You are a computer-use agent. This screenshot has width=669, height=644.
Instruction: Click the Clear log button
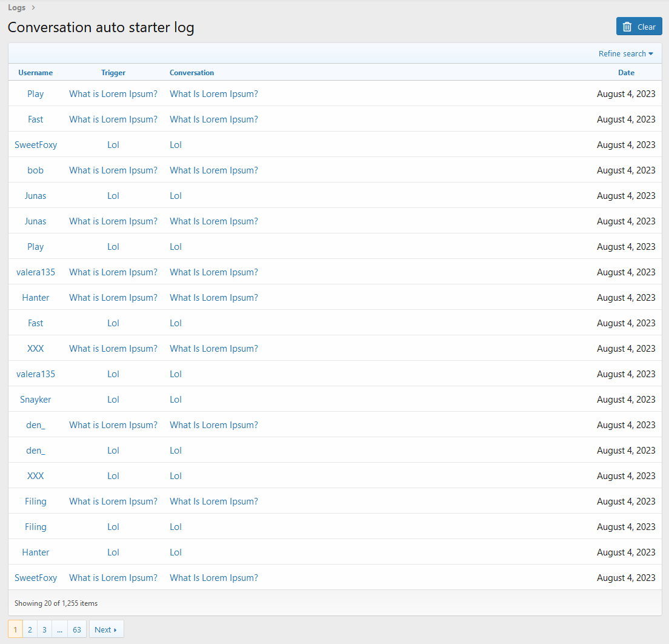coord(639,27)
